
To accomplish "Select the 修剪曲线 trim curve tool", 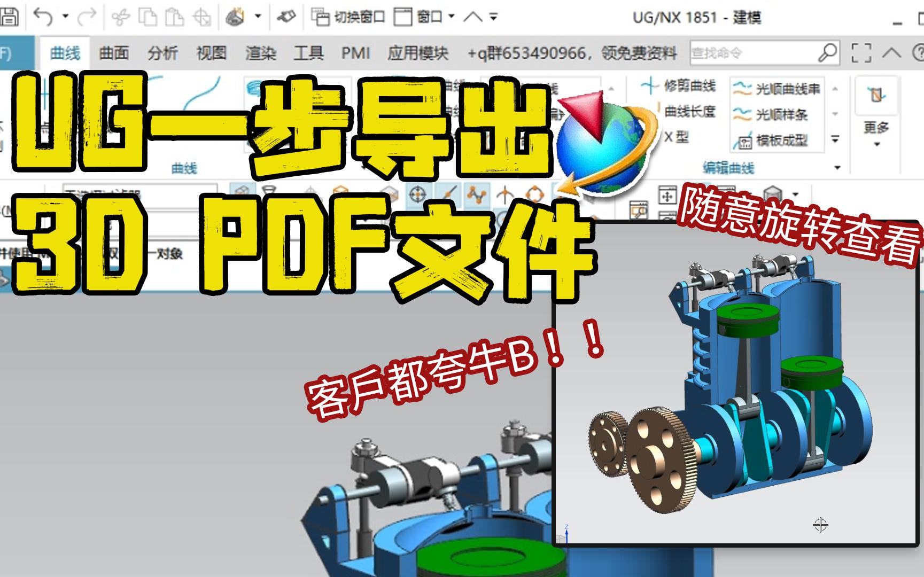I will click(x=679, y=85).
